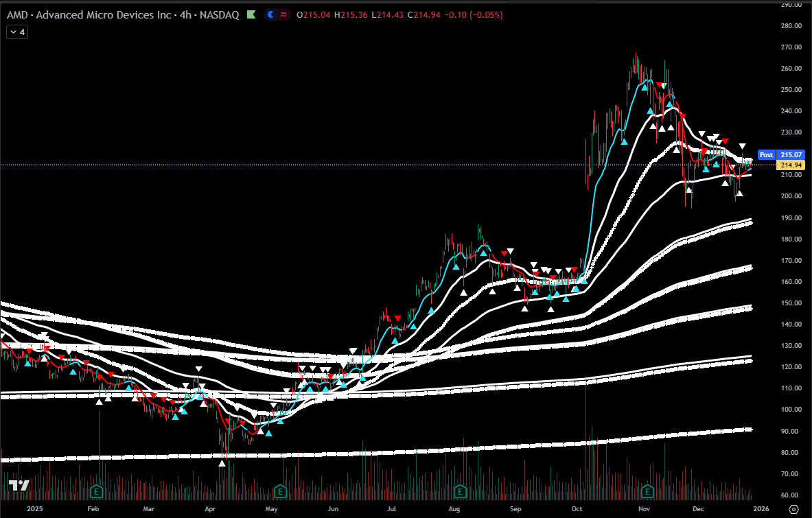Click the 200.00 price axis label
This screenshot has height=518, width=812.
coord(791,196)
